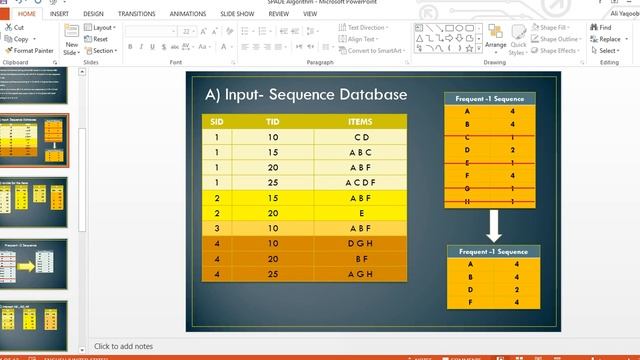This screenshot has height=360, width=640.
Task: Justify the text
Action: point(278,47)
